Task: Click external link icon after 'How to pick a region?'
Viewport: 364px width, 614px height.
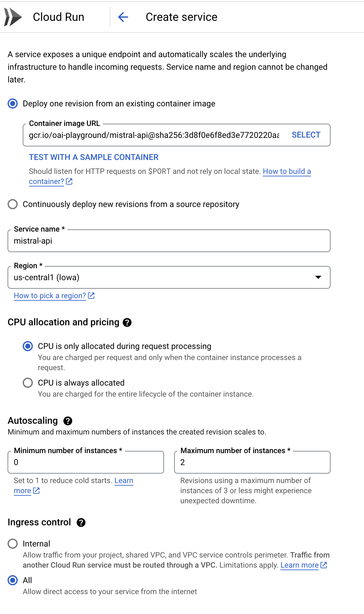Action: tap(91, 296)
